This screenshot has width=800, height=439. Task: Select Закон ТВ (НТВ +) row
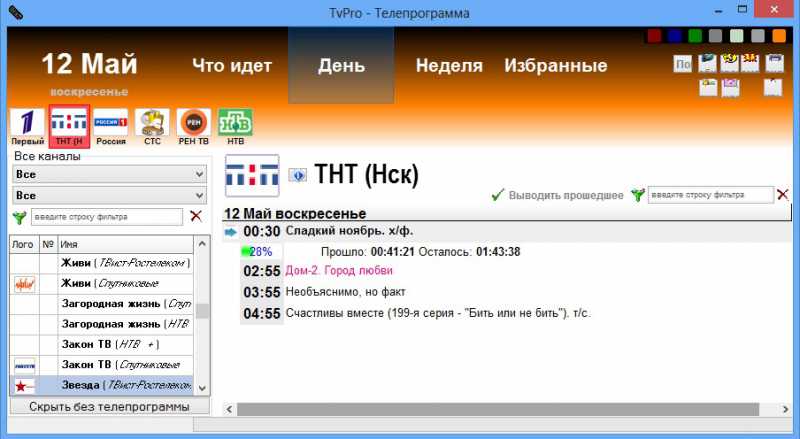click(102, 345)
